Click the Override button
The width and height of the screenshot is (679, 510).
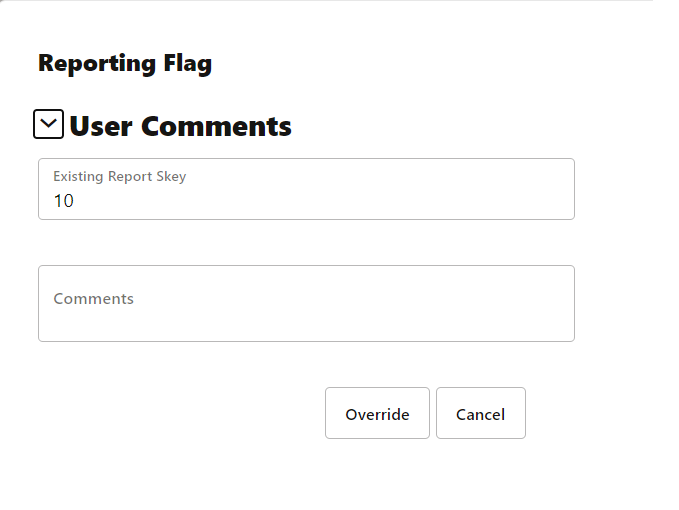[377, 413]
